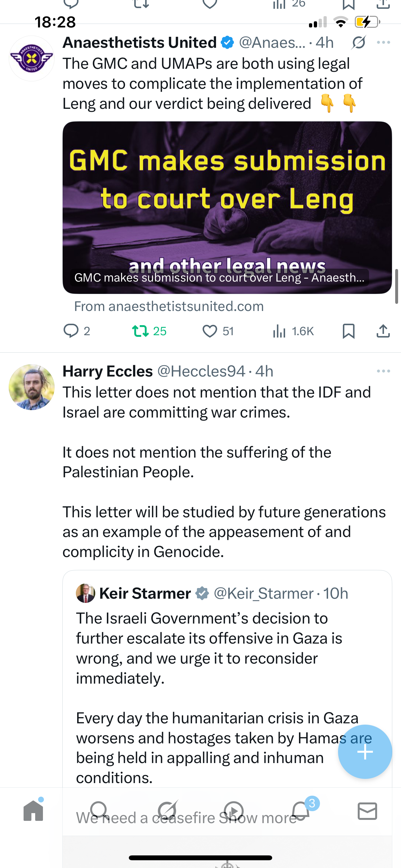
Task: Open more options for Harry Eccles post
Action: (x=384, y=371)
